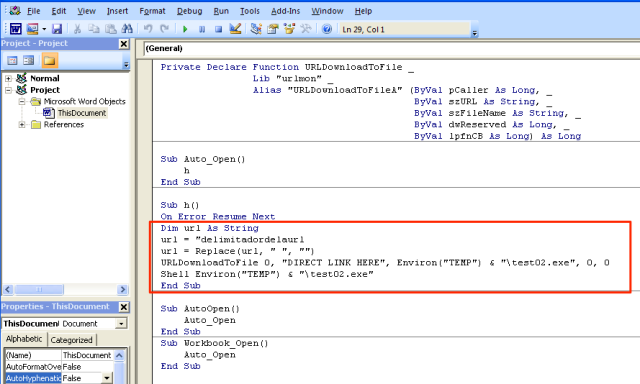
Task: Select the Normal project tree item
Action: point(44,78)
